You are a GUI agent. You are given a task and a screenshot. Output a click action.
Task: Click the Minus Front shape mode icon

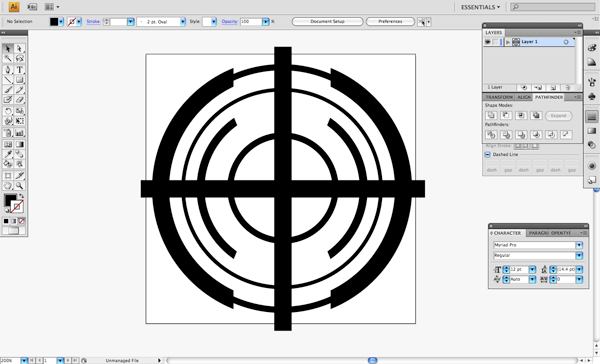pos(506,115)
